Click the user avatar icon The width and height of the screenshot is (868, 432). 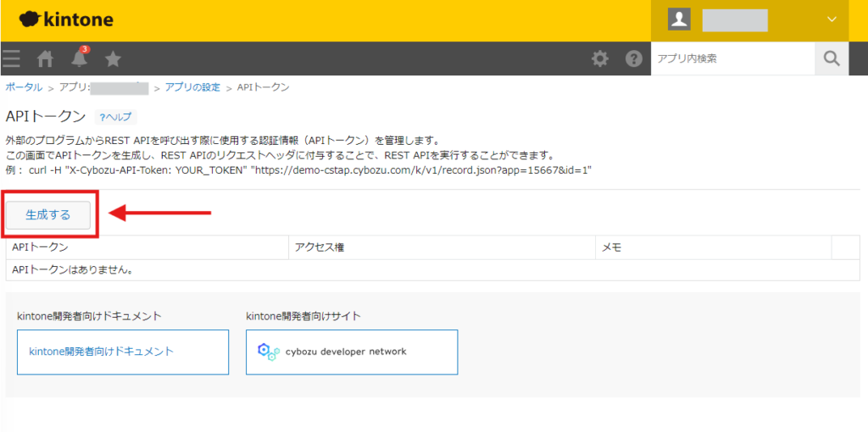(679, 20)
